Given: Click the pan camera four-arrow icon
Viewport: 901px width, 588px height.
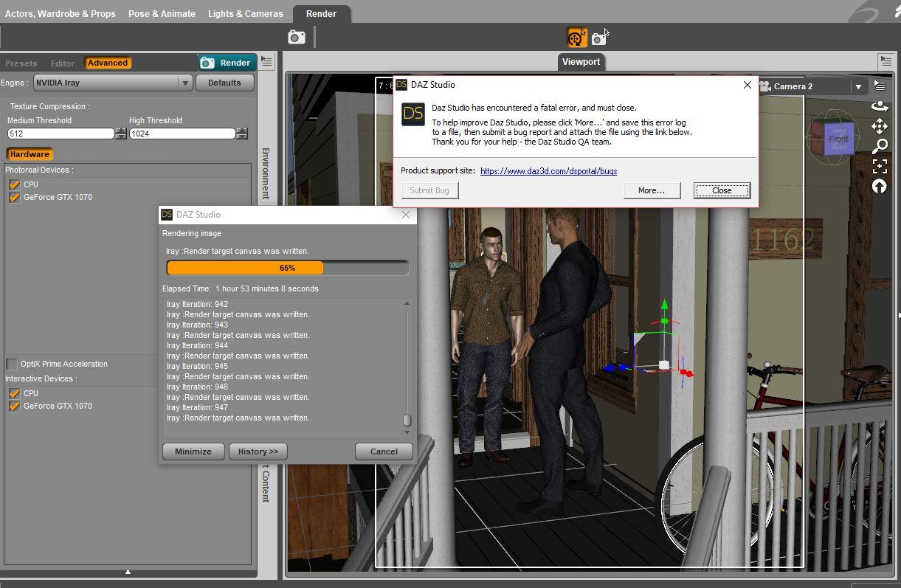Looking at the screenshot, I should (x=880, y=126).
